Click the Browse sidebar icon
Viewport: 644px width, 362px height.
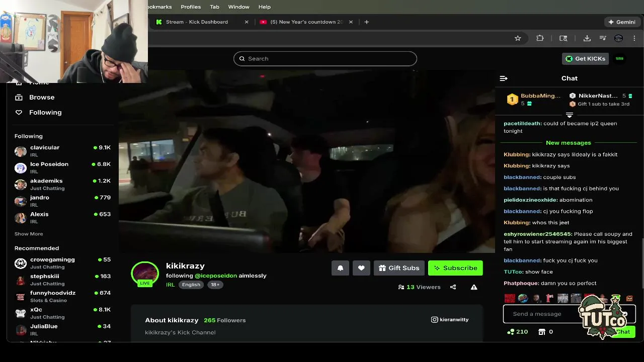coord(19,97)
